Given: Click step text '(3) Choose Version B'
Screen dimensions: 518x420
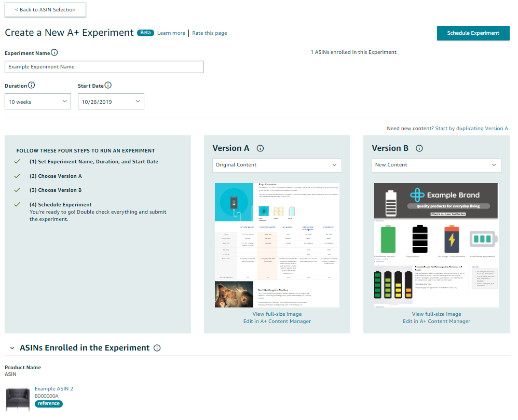Looking at the screenshot, I should click(x=56, y=190).
